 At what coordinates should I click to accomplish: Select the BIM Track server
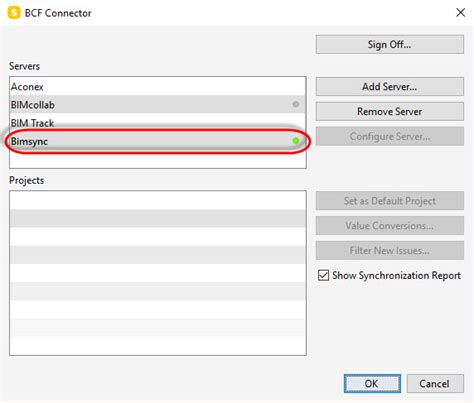pos(158,123)
